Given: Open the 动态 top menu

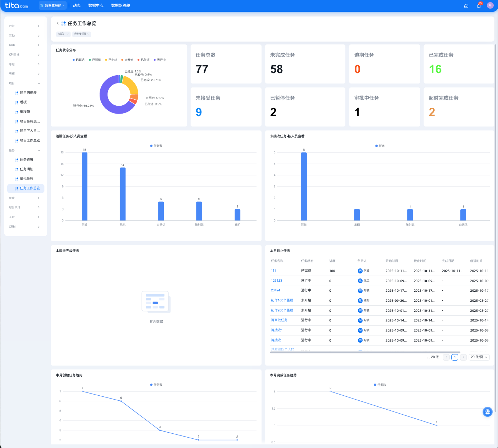Looking at the screenshot, I should click(77, 6).
